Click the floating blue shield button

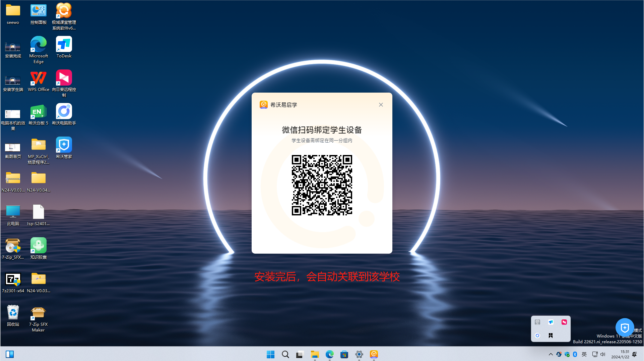tap(625, 327)
